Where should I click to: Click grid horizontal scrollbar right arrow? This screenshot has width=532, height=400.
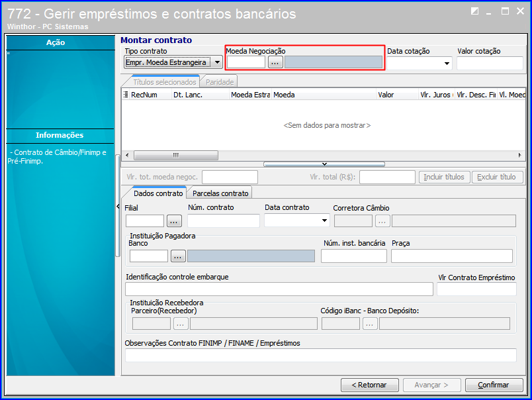[520, 155]
